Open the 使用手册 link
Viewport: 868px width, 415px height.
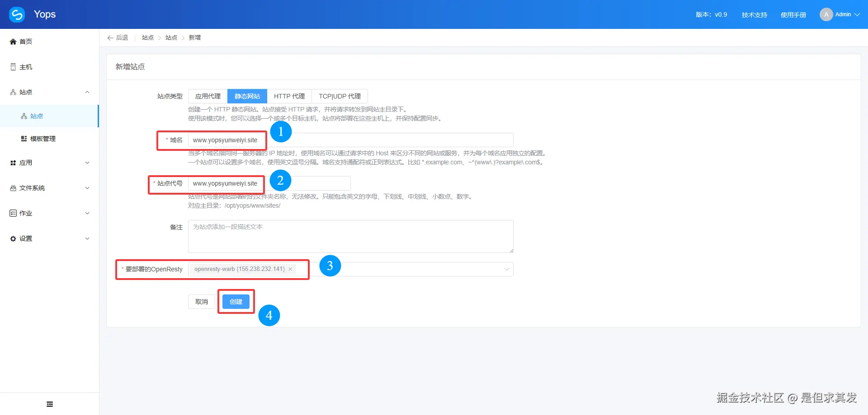[793, 14]
